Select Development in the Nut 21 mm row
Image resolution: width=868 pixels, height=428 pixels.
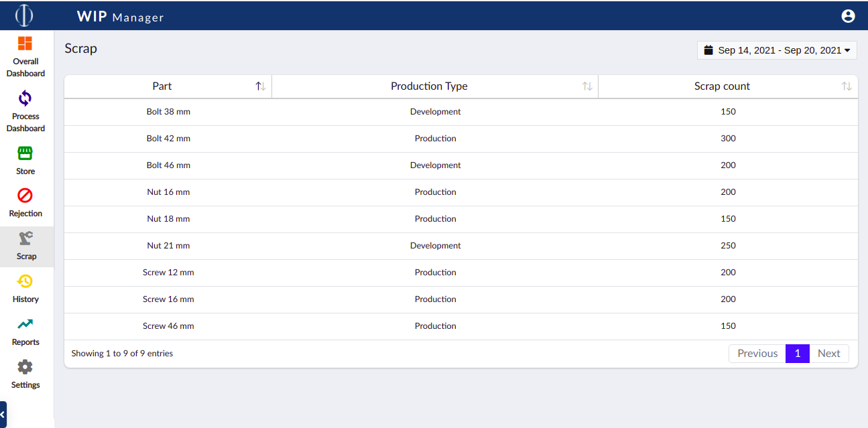pyautogui.click(x=436, y=246)
